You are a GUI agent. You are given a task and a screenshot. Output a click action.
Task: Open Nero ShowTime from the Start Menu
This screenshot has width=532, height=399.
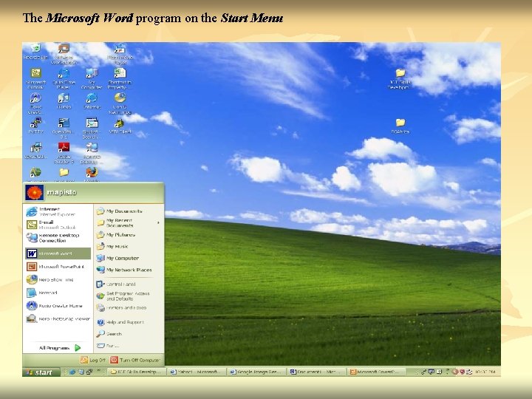click(x=58, y=279)
